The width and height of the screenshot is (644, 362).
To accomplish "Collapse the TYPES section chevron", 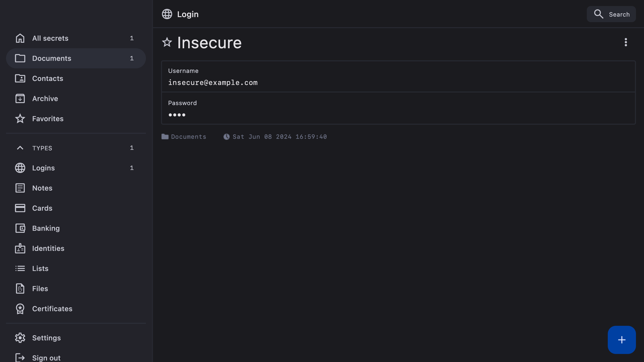I will tap(20, 148).
